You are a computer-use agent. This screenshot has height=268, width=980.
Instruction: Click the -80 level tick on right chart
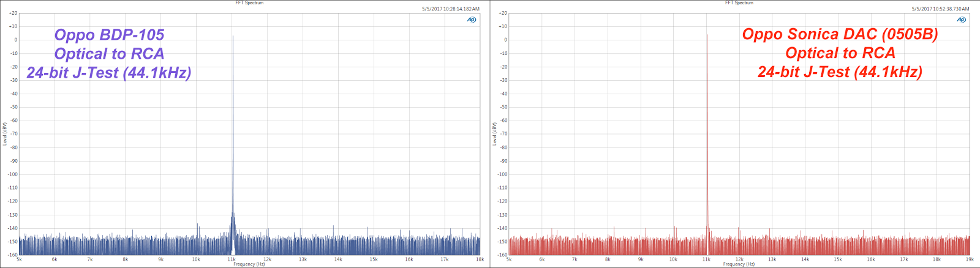click(x=503, y=147)
